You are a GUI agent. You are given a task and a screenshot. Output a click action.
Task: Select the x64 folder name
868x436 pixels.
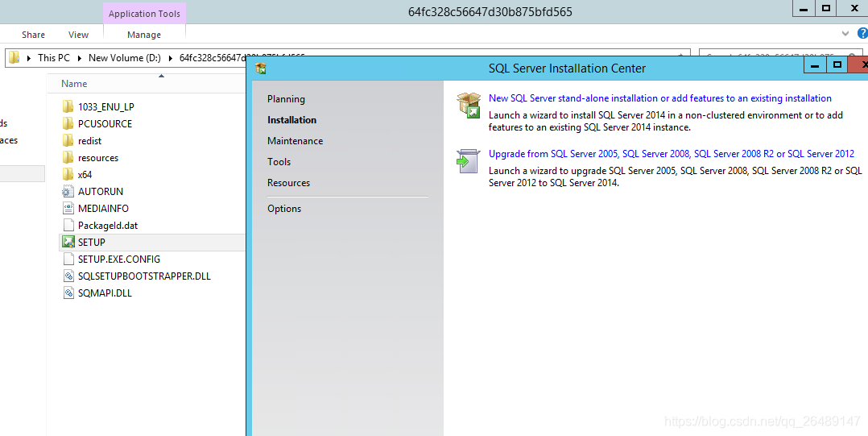pyautogui.click(x=85, y=175)
